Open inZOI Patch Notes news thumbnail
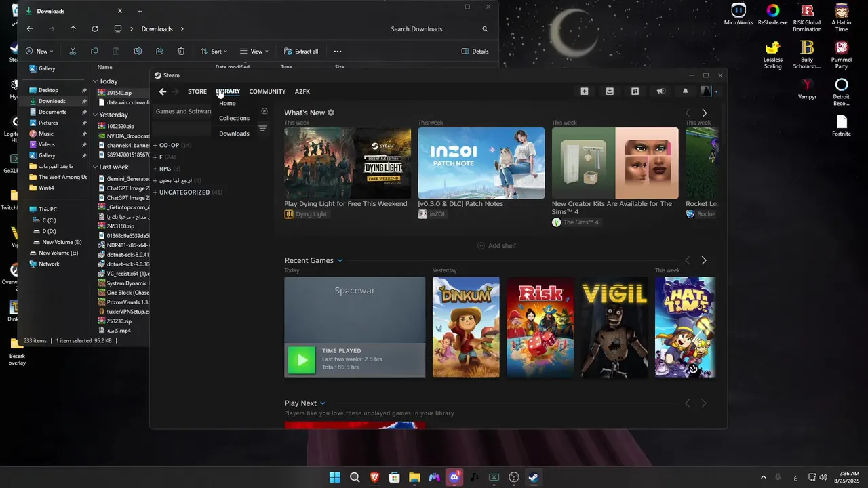The width and height of the screenshot is (868, 488). coord(481,163)
